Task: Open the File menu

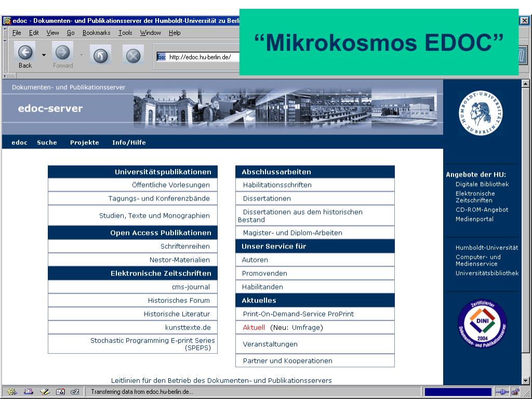Action: (17, 33)
